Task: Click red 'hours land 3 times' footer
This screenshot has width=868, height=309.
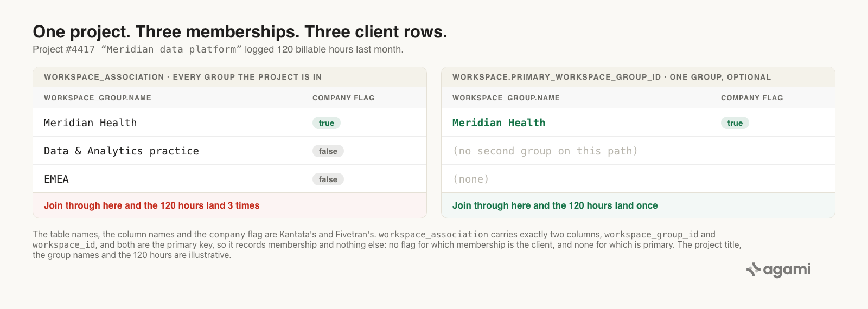Action: [230, 205]
